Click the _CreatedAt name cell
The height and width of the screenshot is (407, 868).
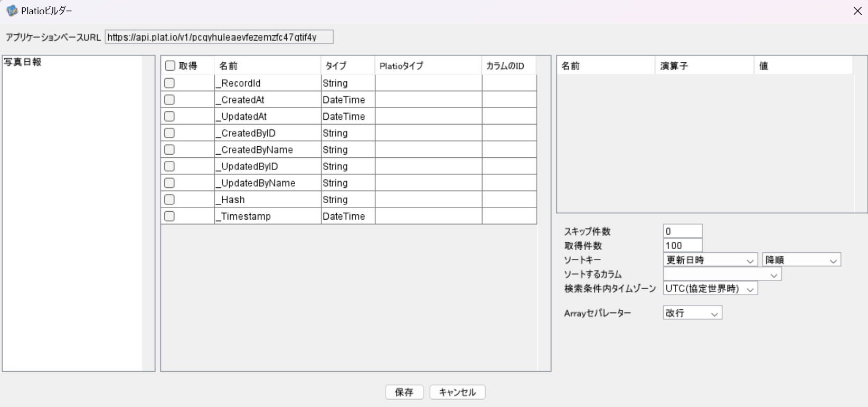coord(268,100)
